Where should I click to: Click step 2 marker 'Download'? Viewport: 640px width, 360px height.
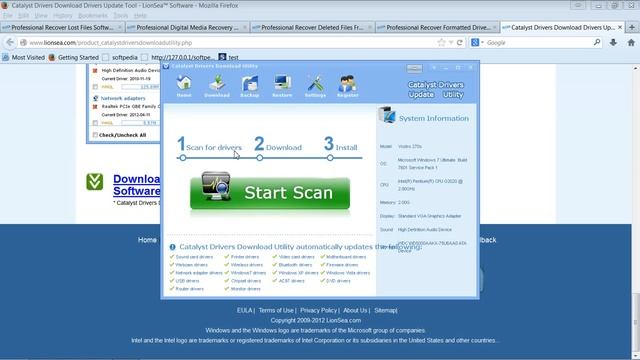click(260, 158)
